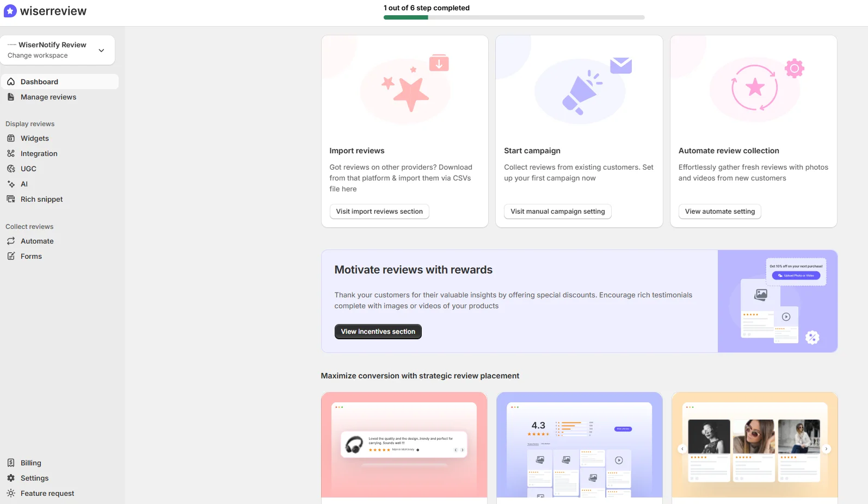Click Visit manual campaign setting button
This screenshot has width=868, height=504.
click(x=557, y=211)
